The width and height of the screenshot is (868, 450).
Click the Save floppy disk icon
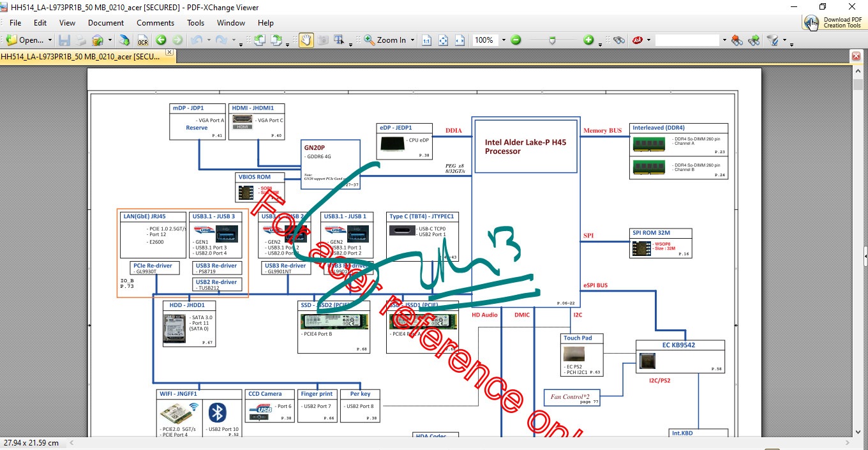(x=64, y=40)
